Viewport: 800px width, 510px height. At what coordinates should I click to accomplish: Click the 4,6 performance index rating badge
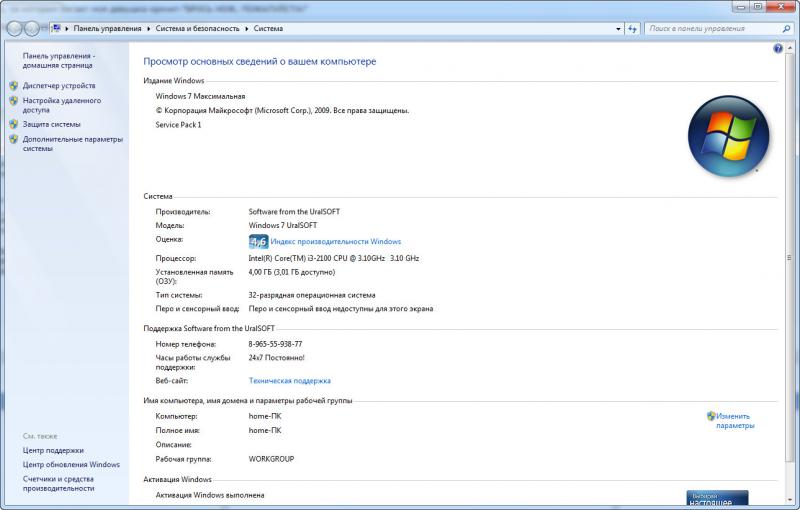tap(258, 242)
